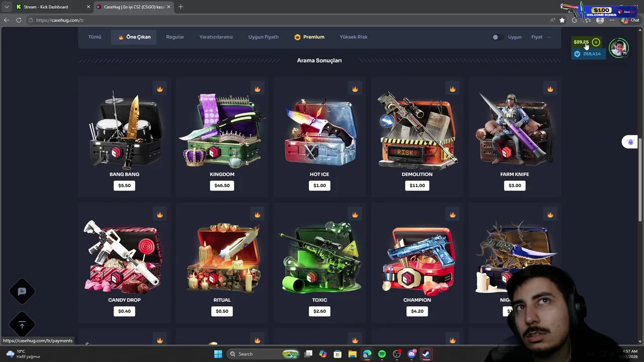The image size is (644, 362).
Task: Select the Uygun Fiyatlı filter tab
Action: click(x=263, y=37)
